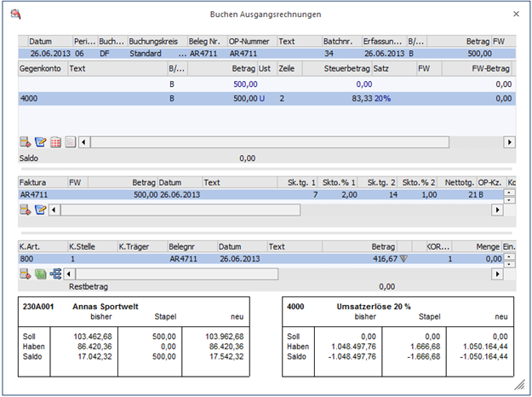This screenshot has width=532, height=397.
Task: Click the green ledger icon under cost accounting grid
Action: [40, 273]
